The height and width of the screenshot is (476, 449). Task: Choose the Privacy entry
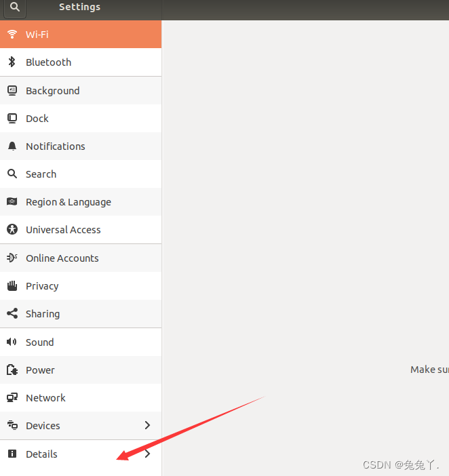[x=81, y=286]
